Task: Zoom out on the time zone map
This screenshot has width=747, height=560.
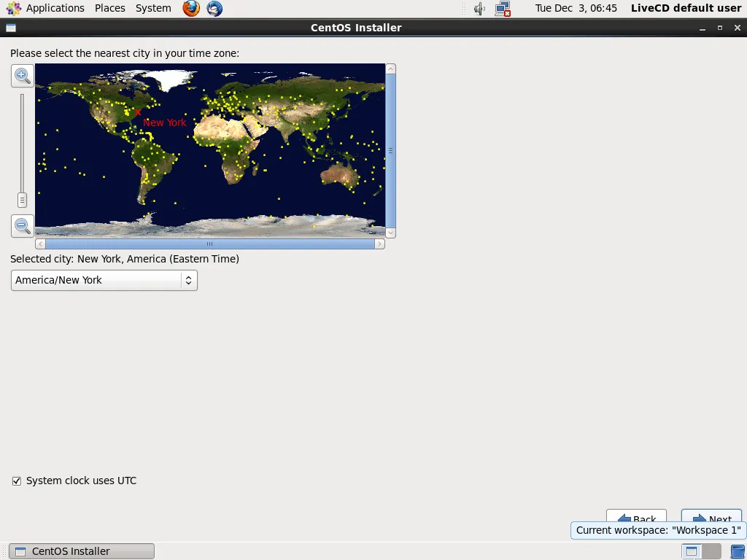Action: point(23,226)
